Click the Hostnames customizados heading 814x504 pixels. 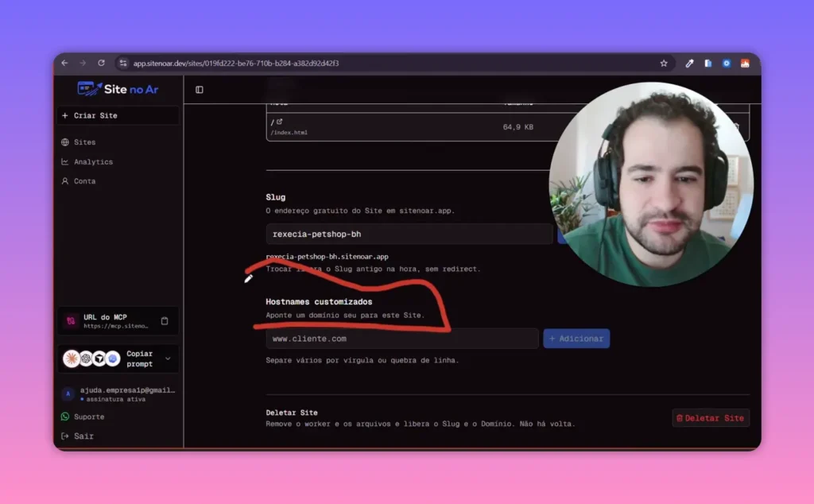coord(319,301)
